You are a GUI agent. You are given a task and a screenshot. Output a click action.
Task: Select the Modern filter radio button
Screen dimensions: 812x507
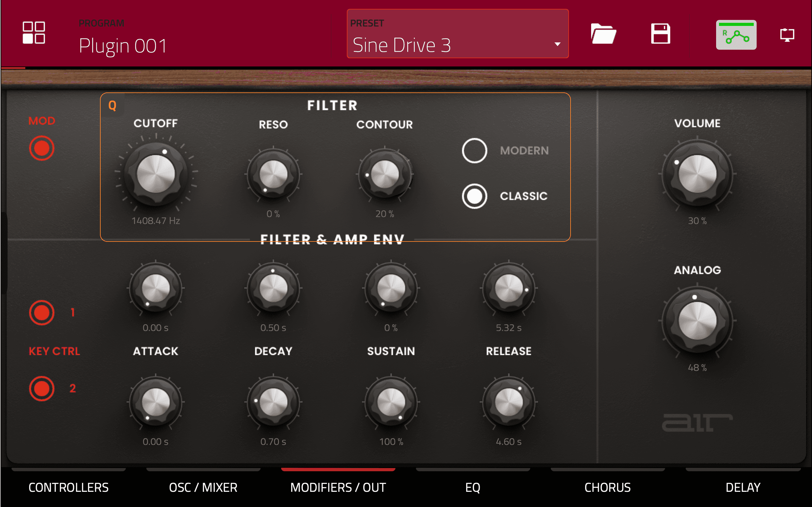tap(474, 151)
